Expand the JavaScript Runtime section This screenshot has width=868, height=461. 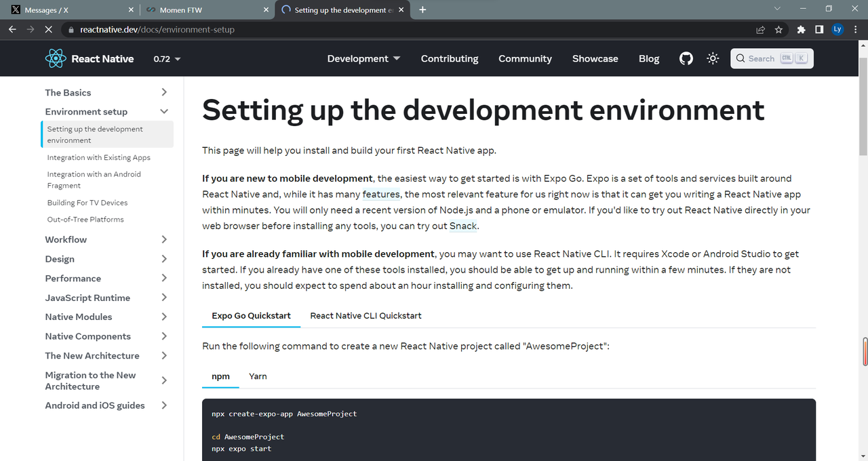(106, 298)
